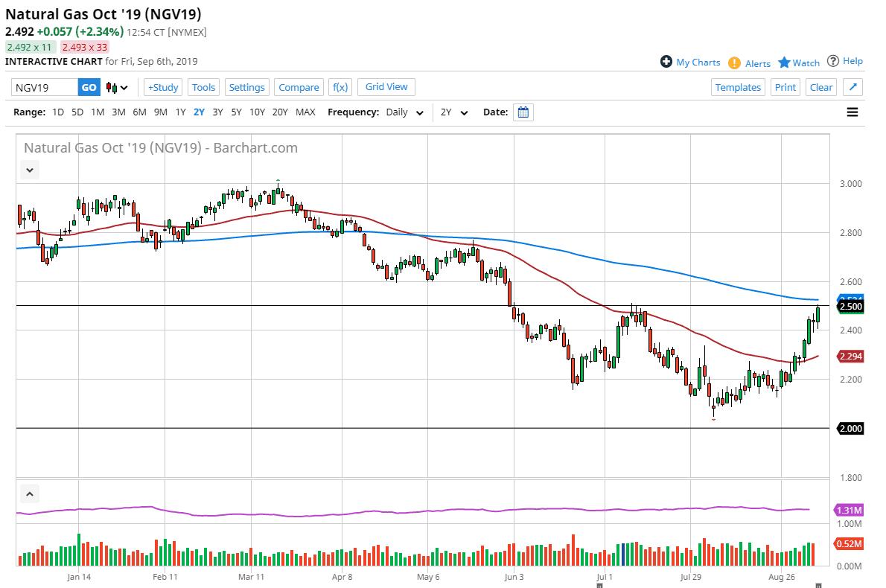Open the Help question mark icon

(x=833, y=61)
